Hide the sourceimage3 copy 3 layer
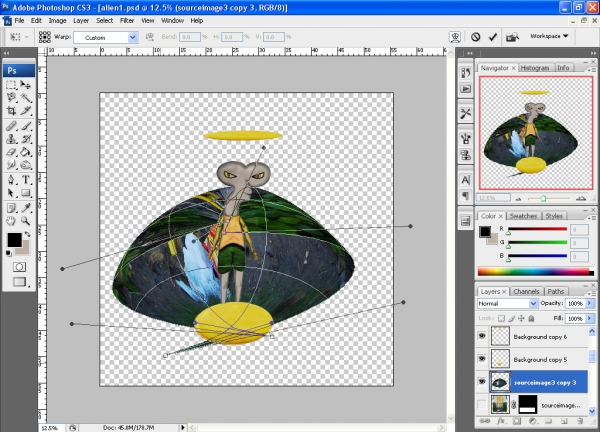 (x=482, y=382)
